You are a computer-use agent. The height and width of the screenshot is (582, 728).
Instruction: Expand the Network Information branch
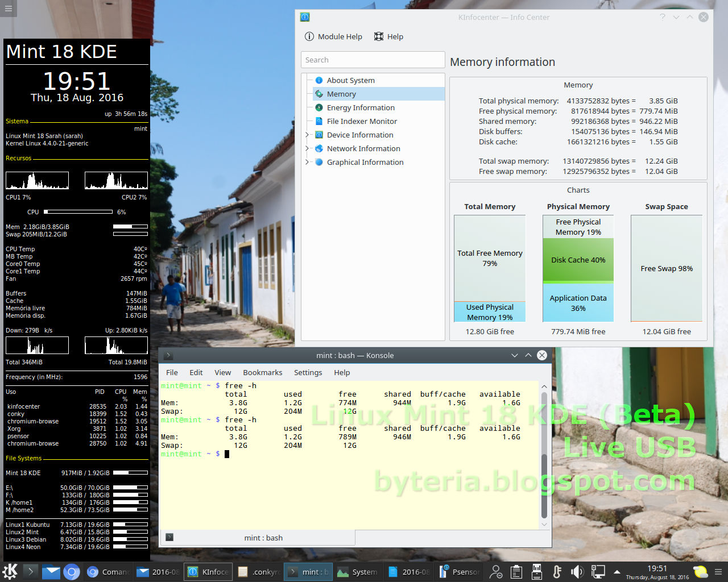pos(307,148)
